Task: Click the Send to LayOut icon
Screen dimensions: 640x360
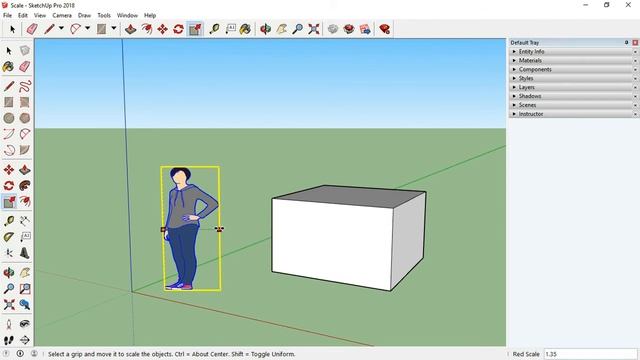Action: 365,29
